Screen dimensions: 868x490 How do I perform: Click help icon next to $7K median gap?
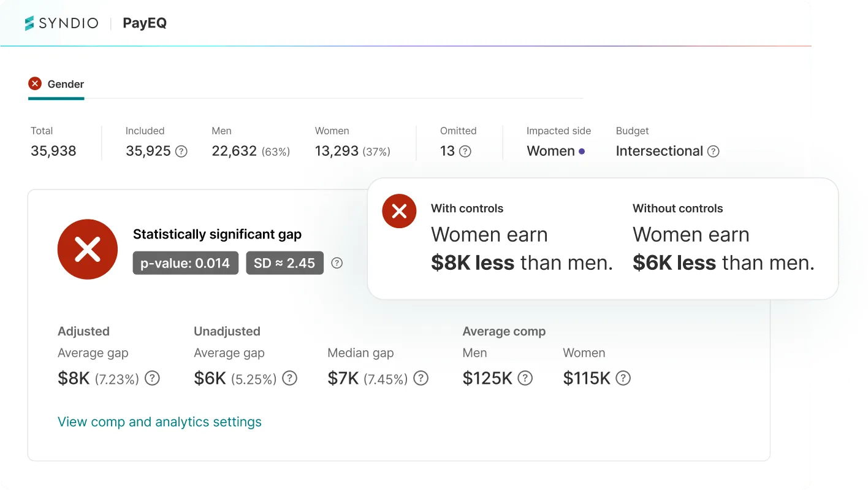421,378
